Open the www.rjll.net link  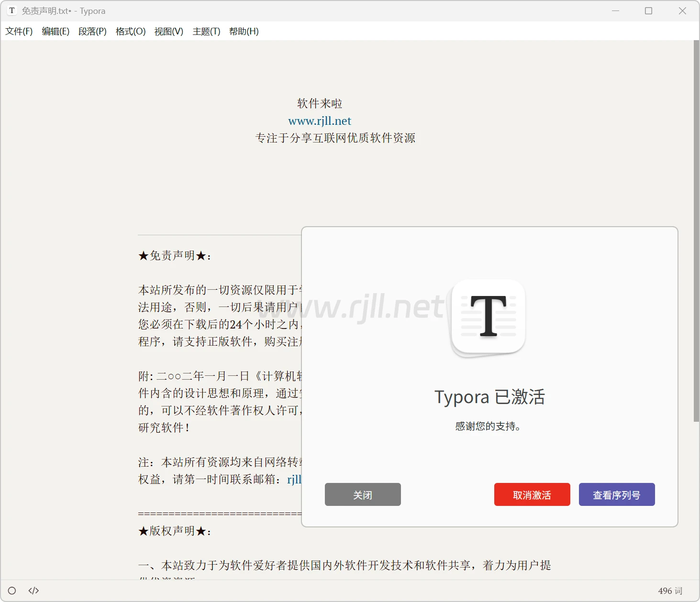(x=320, y=121)
